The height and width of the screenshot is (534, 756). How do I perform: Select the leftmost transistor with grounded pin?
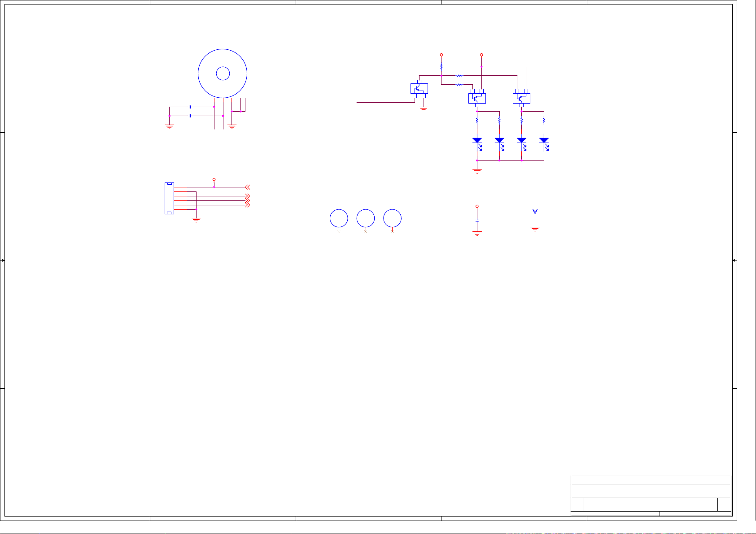pos(419,88)
